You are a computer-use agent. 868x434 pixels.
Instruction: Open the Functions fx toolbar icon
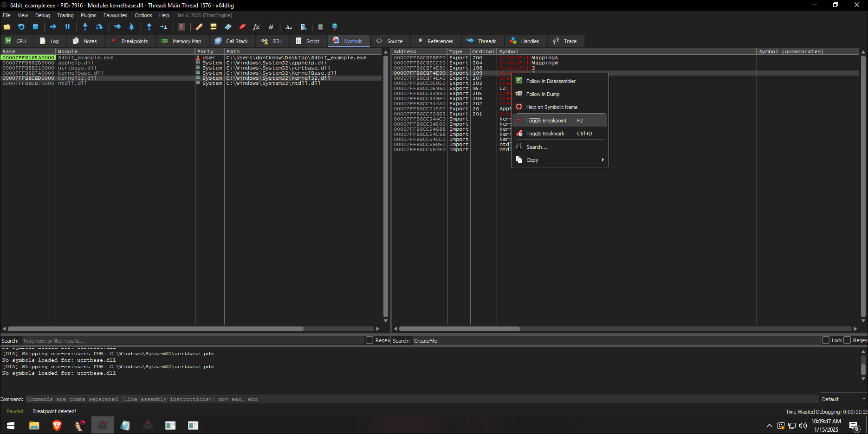pos(256,27)
